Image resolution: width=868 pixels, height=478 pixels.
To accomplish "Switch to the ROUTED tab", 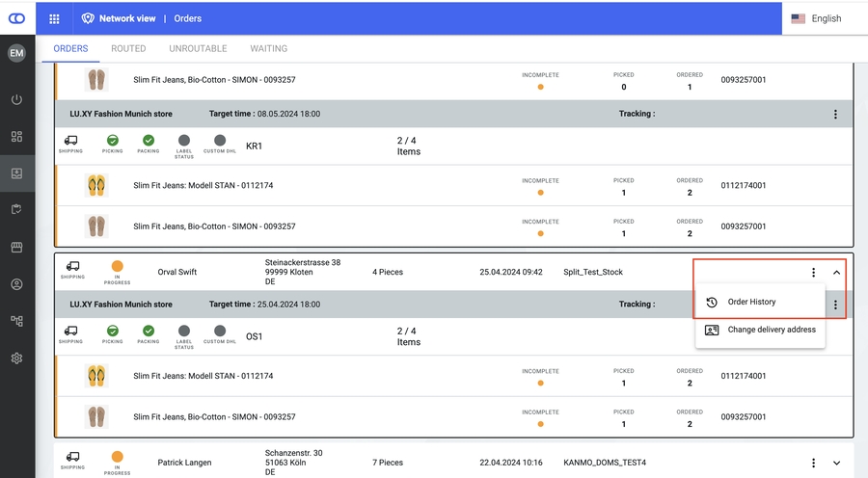I will [x=128, y=48].
